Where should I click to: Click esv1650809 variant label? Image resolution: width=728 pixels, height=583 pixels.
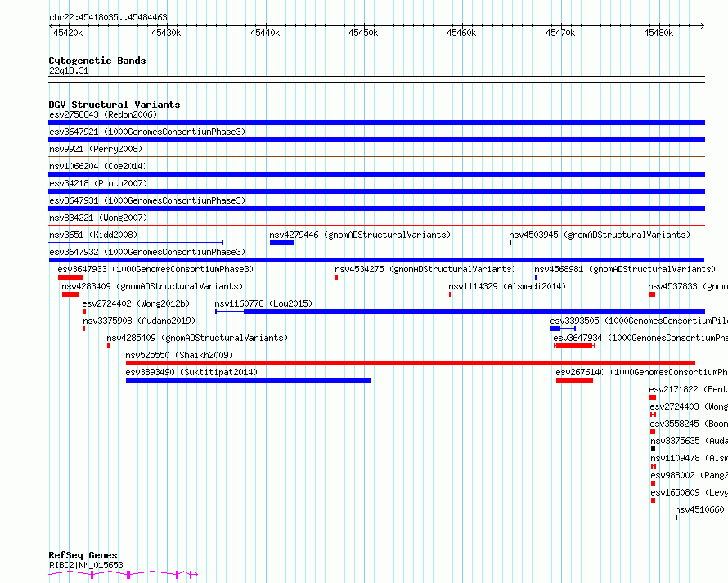pos(689,492)
